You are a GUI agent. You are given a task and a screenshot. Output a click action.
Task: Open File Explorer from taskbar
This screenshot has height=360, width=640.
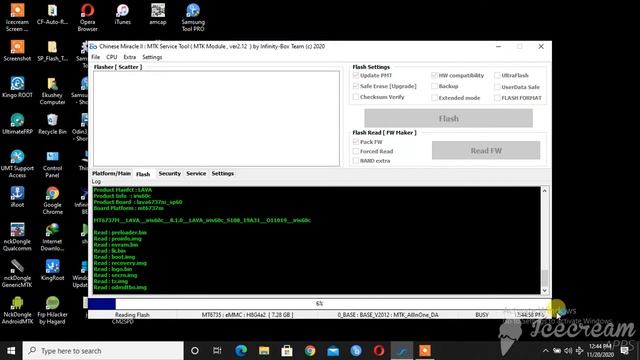(x=264, y=351)
